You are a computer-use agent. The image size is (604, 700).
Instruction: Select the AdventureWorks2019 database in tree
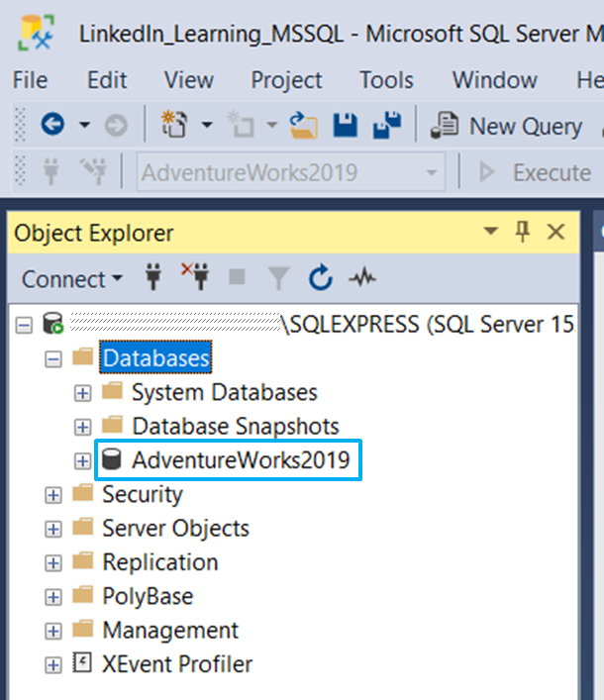241,460
